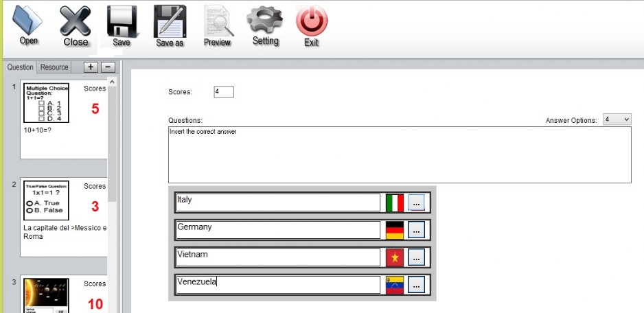Edit the Italy answer text field
The width and height of the screenshot is (644, 313).
pos(278,202)
